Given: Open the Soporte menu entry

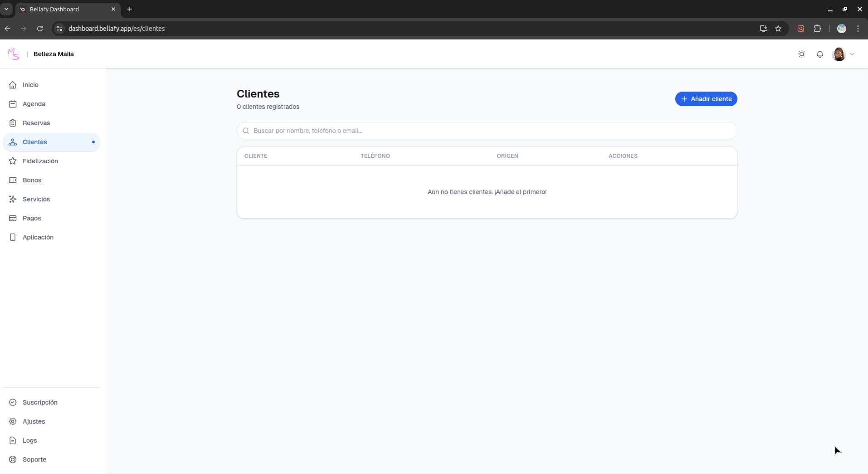Looking at the screenshot, I should (34, 459).
